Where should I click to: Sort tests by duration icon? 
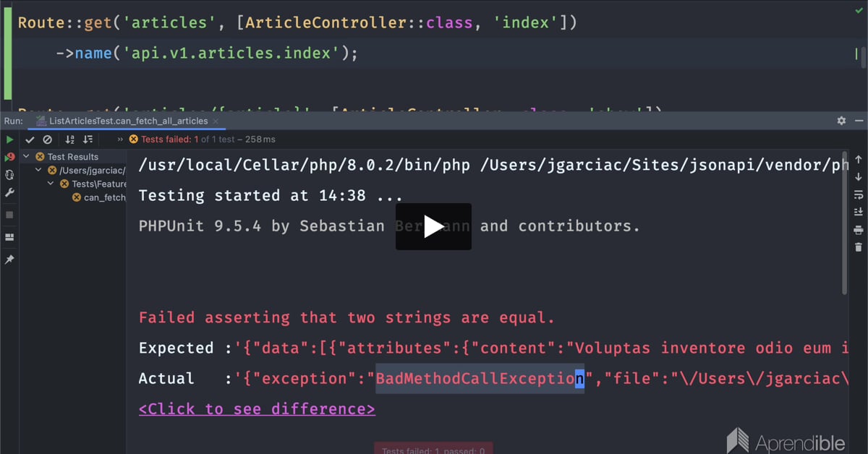[x=89, y=140]
